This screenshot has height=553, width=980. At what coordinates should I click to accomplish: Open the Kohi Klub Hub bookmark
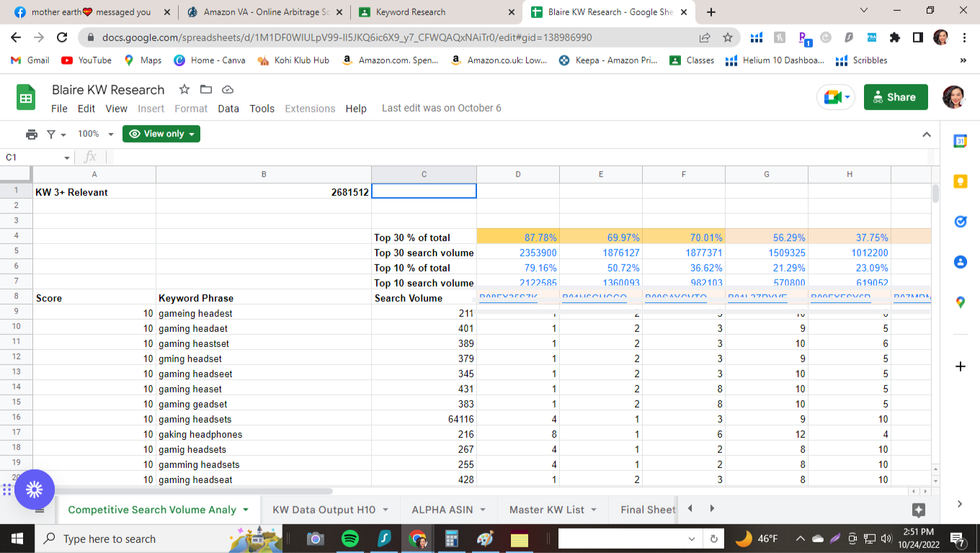(293, 60)
